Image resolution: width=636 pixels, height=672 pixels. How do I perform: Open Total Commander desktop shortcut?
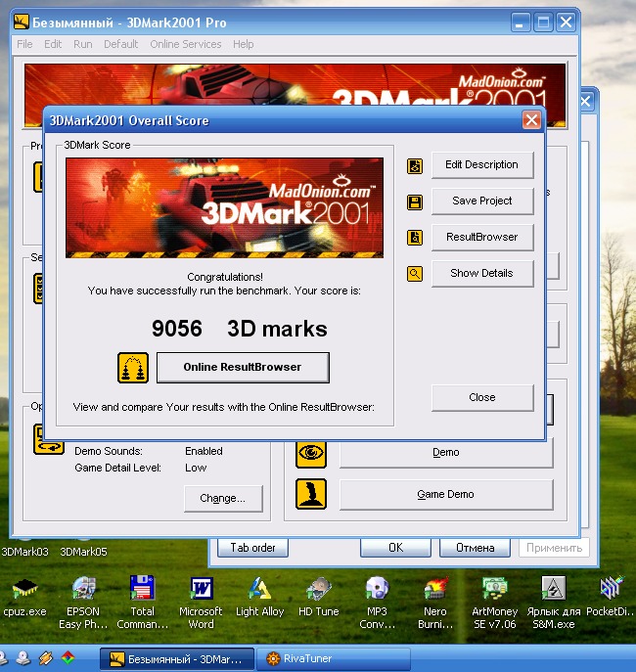pos(142,588)
